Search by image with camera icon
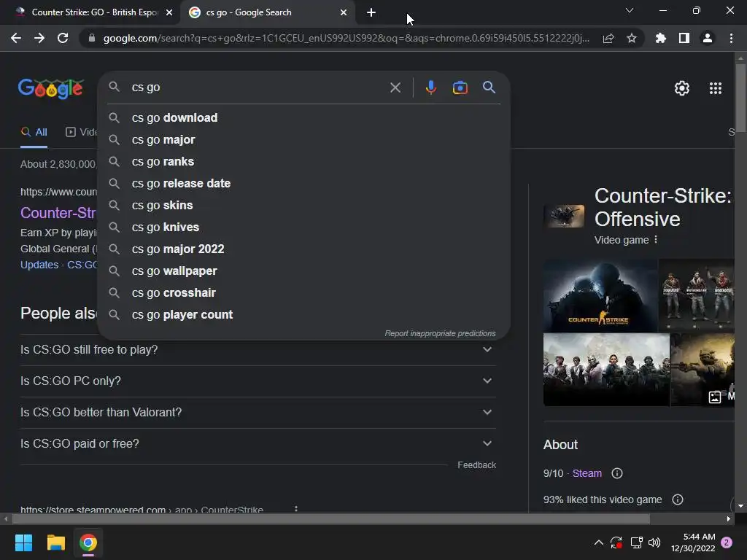 tap(460, 87)
